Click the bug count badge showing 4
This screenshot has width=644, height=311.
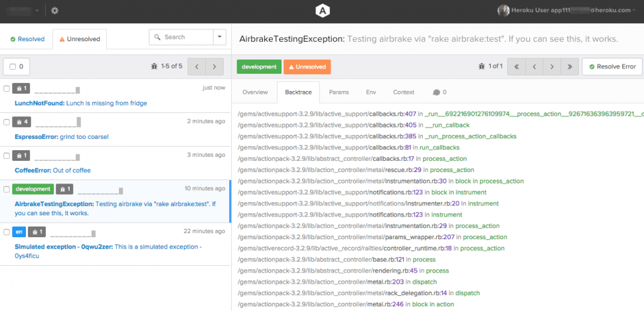[21, 122]
